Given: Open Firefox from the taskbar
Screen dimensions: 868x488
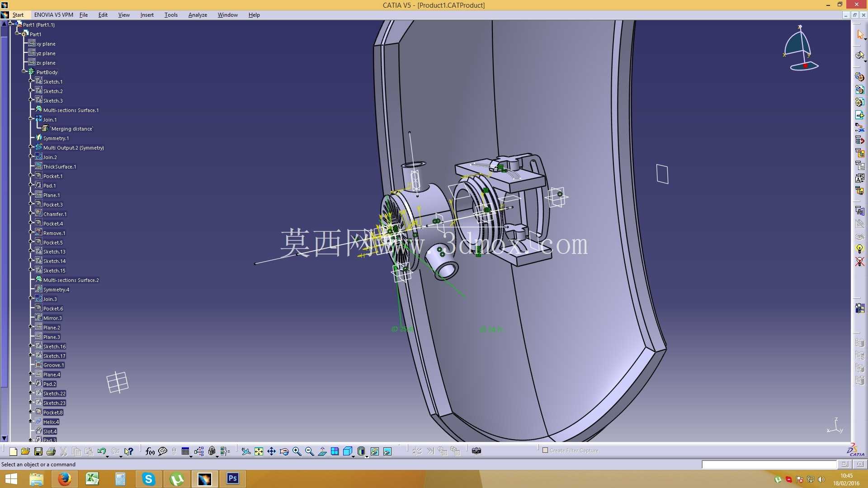Looking at the screenshot, I should [x=64, y=479].
